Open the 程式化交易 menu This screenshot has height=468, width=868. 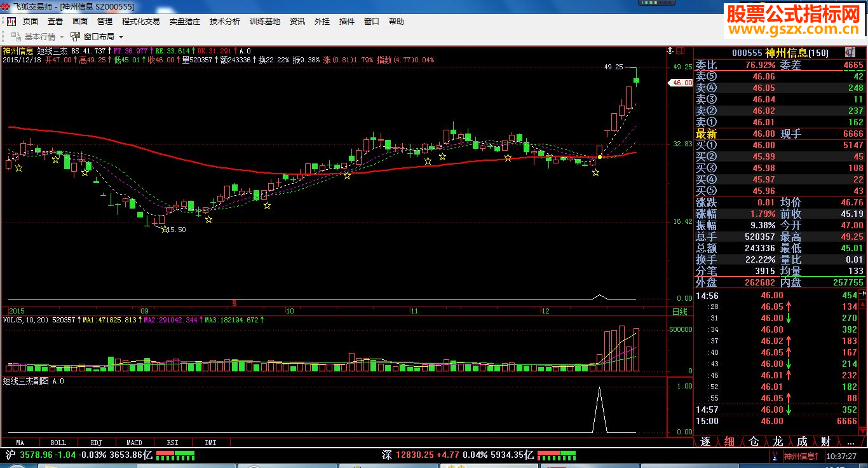pyautogui.click(x=141, y=22)
